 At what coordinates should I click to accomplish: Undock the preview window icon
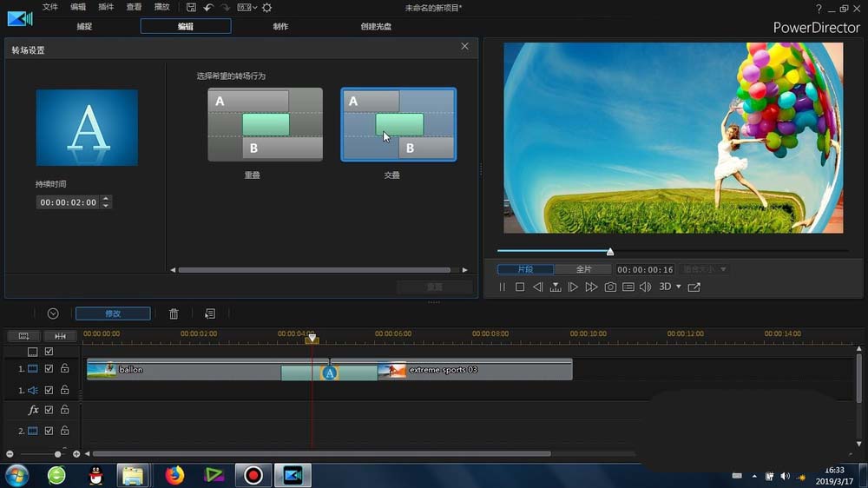coord(694,287)
